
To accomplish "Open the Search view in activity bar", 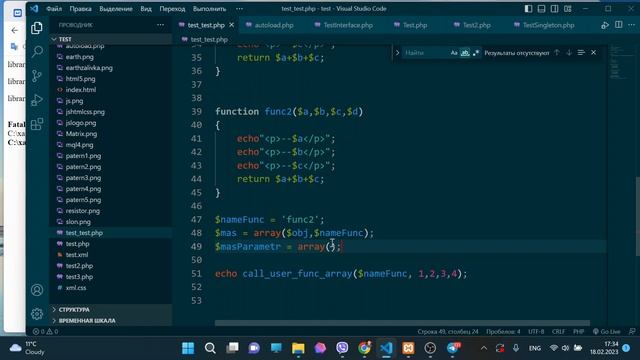I will tap(37, 51).
